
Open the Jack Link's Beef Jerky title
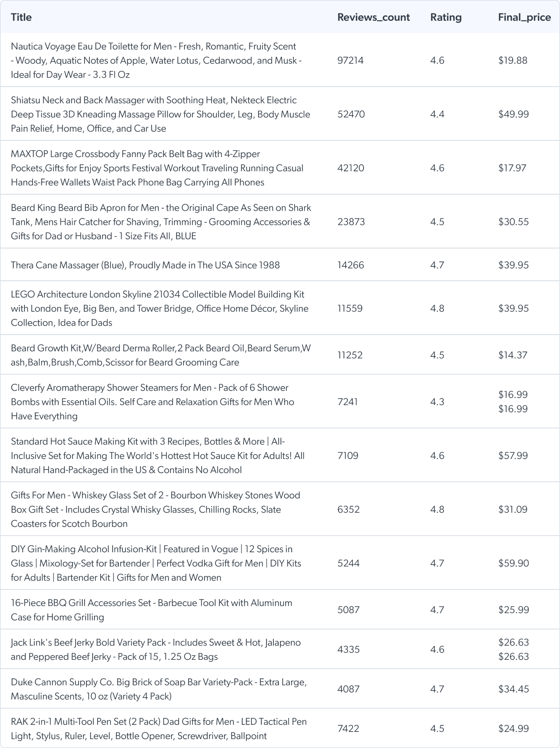pyautogui.click(x=156, y=650)
